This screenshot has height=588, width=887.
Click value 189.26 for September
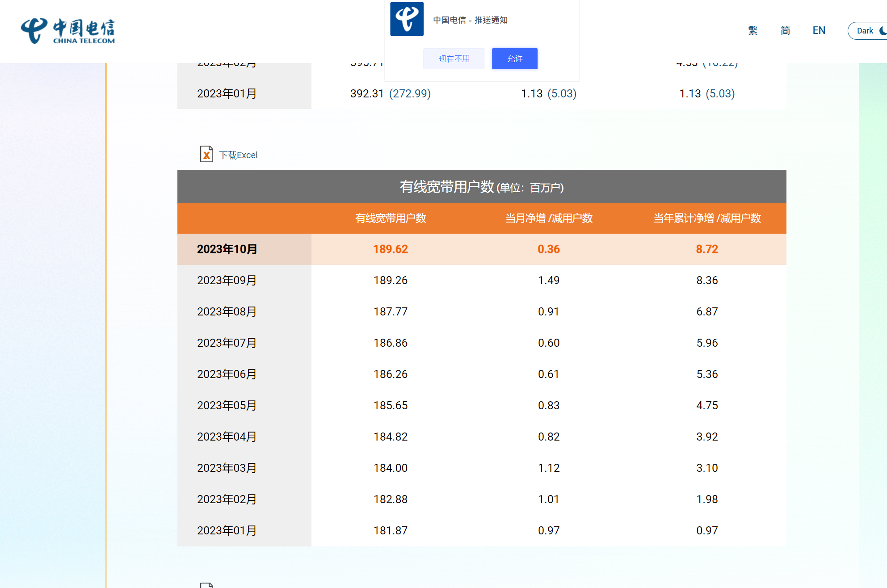[x=391, y=281]
